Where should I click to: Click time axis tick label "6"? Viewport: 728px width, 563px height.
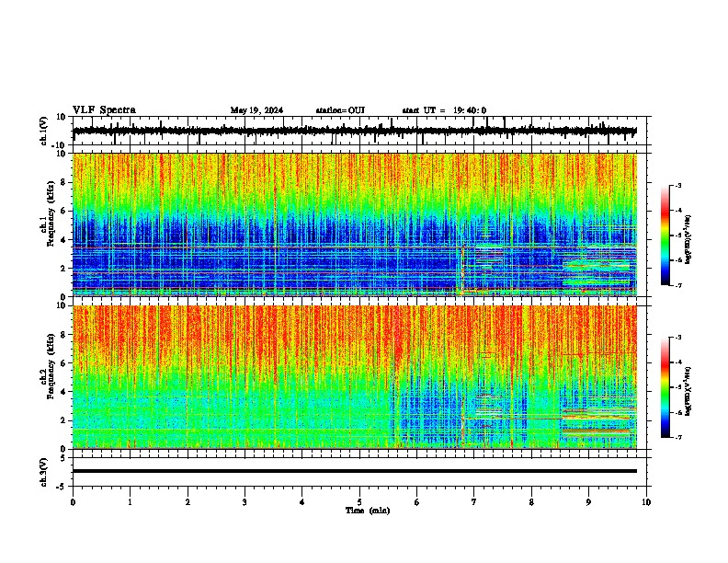[417, 502]
